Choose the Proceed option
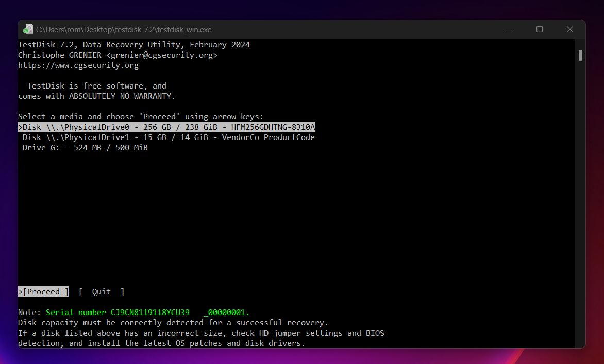The height and width of the screenshot is (364, 604). click(x=43, y=291)
